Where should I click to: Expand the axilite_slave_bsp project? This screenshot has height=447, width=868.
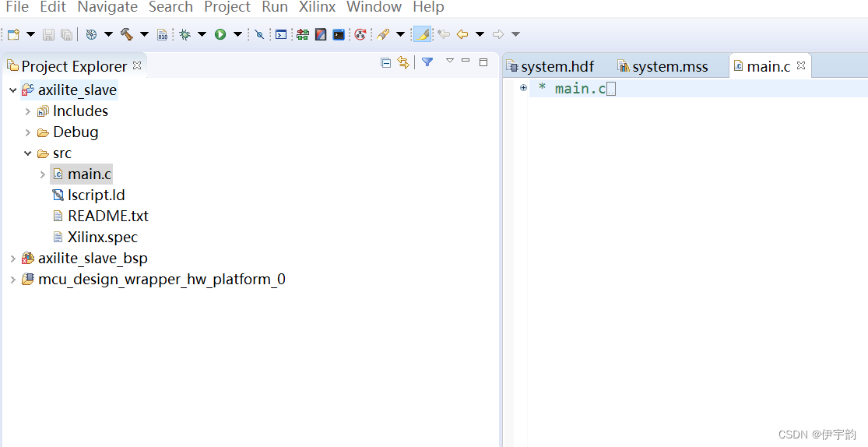12,259
